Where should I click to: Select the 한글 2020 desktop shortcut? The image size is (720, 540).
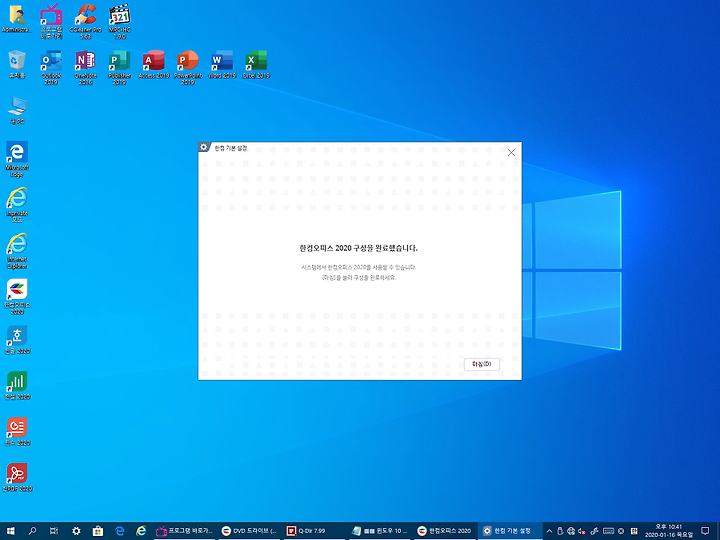17,340
